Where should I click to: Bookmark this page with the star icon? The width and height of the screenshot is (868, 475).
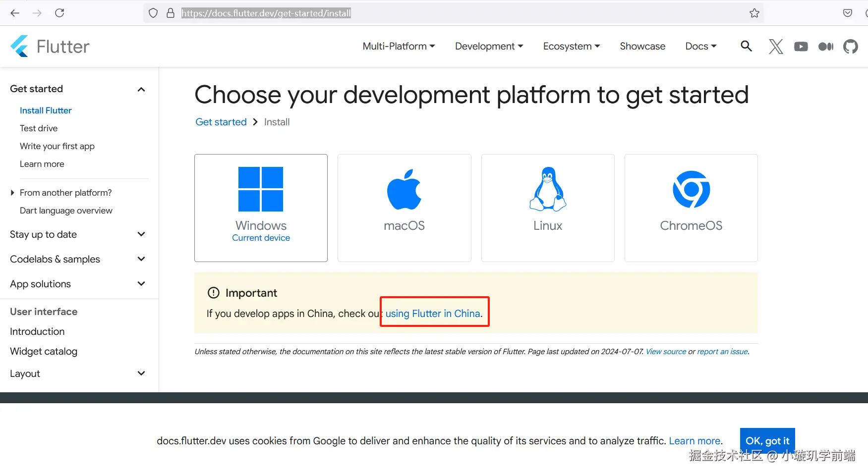click(754, 13)
